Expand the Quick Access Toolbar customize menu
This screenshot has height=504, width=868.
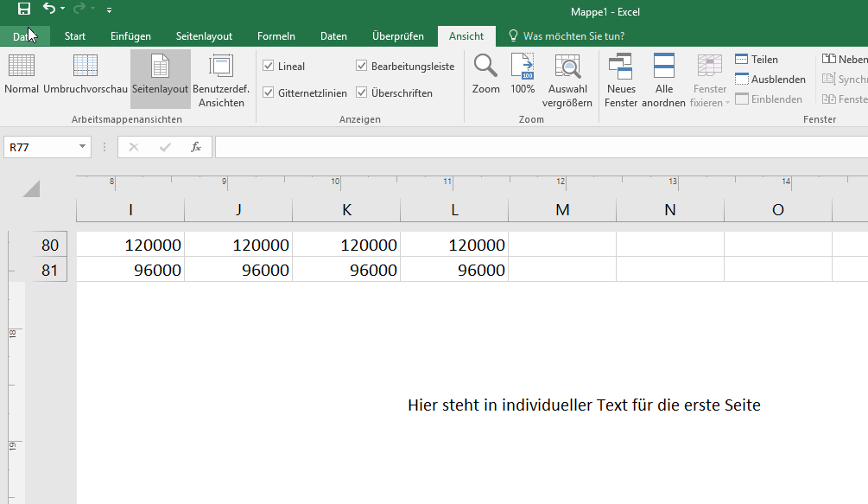click(x=109, y=10)
